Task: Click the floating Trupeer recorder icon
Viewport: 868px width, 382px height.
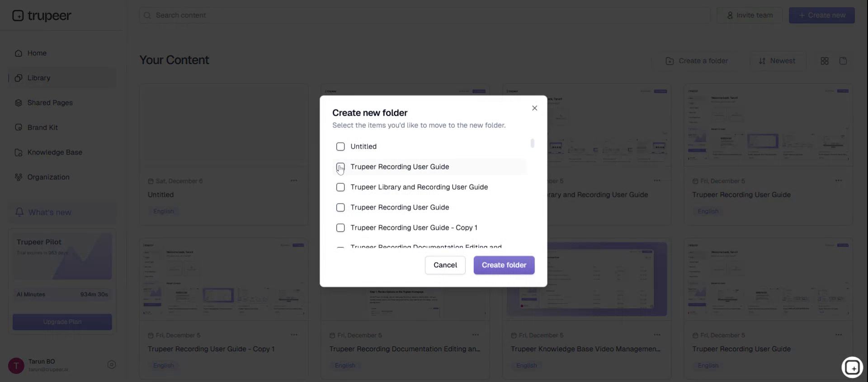Action: tap(852, 367)
